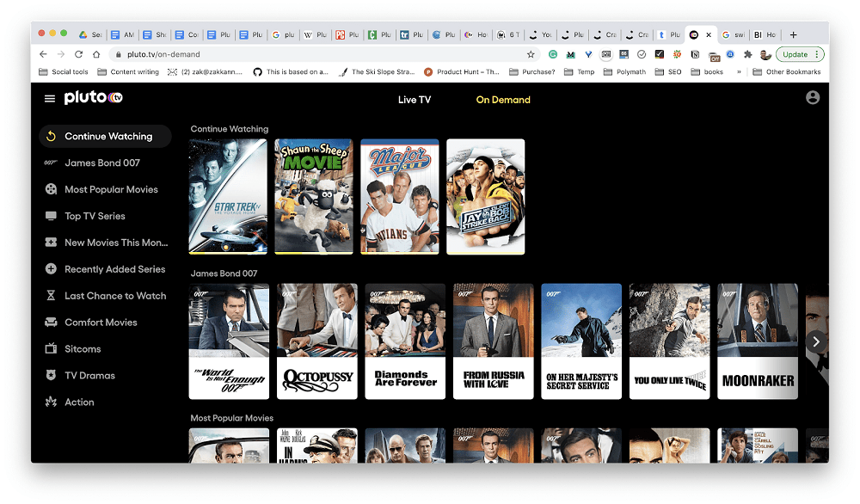Image resolution: width=860 pixels, height=504 pixels.
Task: Select the On Demand tab
Action: click(503, 100)
